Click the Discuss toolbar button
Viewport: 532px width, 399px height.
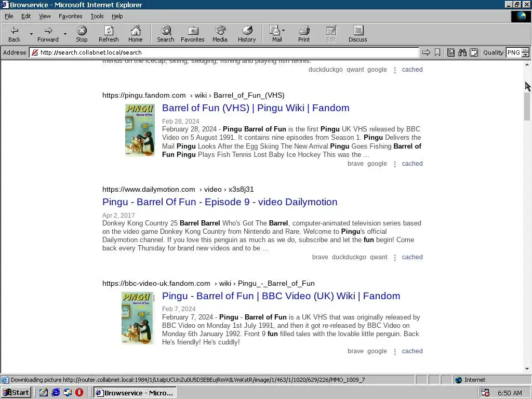[357, 34]
